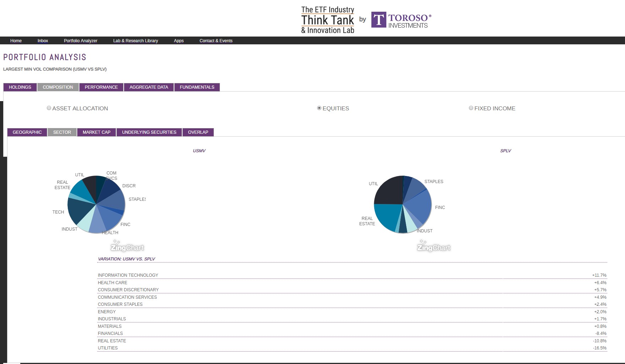
Task: Open Lab & Research Library menu
Action: click(x=135, y=41)
